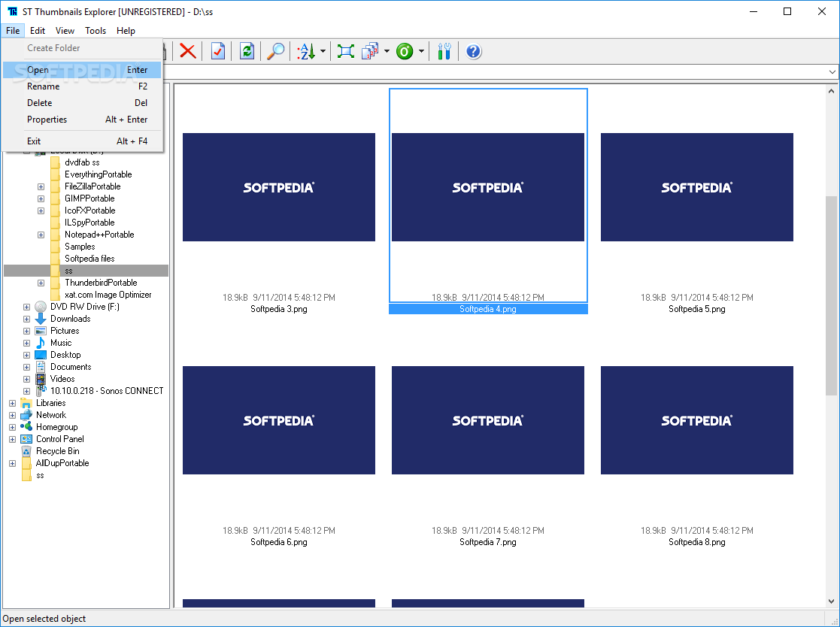This screenshot has height=627, width=840.
Task: Click the Sonos CONNECT device icon
Action: [41, 391]
